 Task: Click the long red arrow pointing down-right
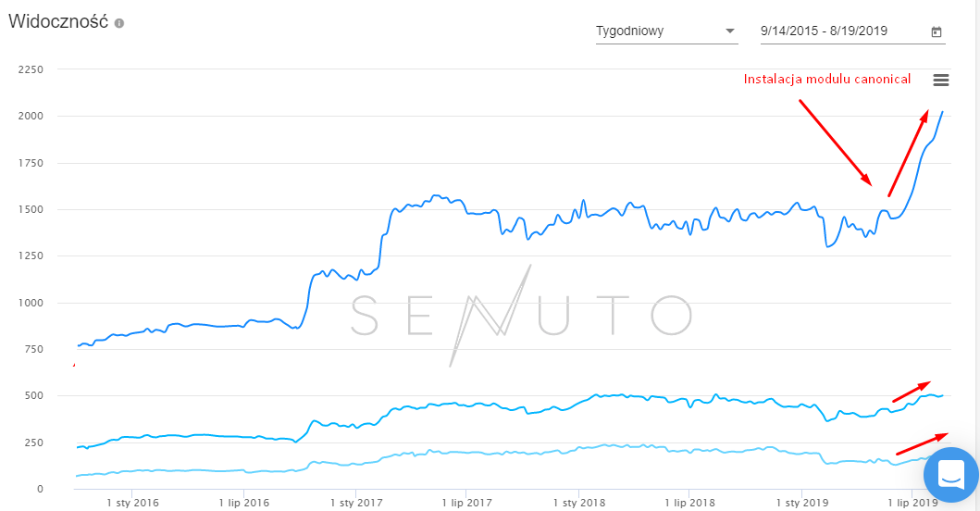coord(835,142)
